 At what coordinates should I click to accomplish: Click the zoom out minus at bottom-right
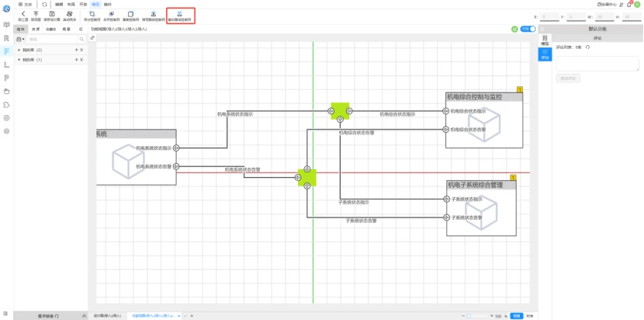point(463,316)
